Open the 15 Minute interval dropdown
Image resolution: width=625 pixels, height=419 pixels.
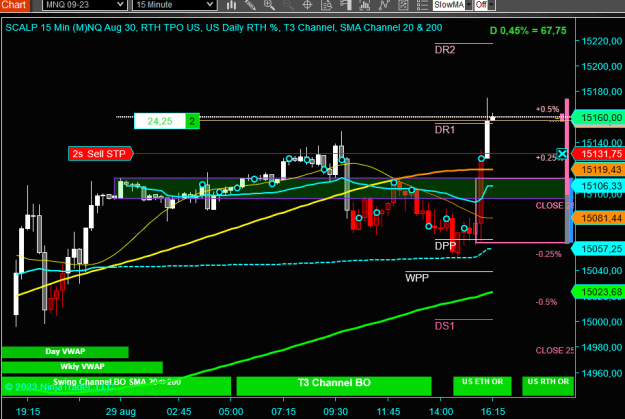tap(175, 5)
